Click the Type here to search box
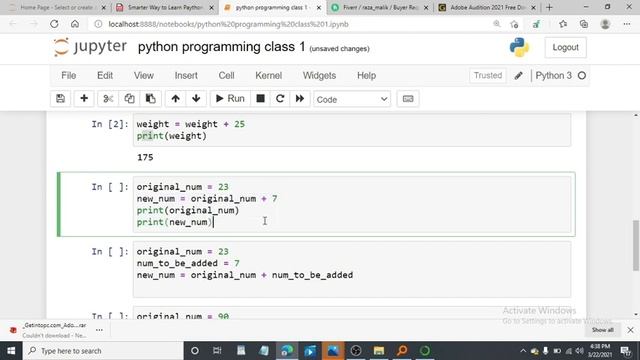640x360 pixels. pos(103,351)
